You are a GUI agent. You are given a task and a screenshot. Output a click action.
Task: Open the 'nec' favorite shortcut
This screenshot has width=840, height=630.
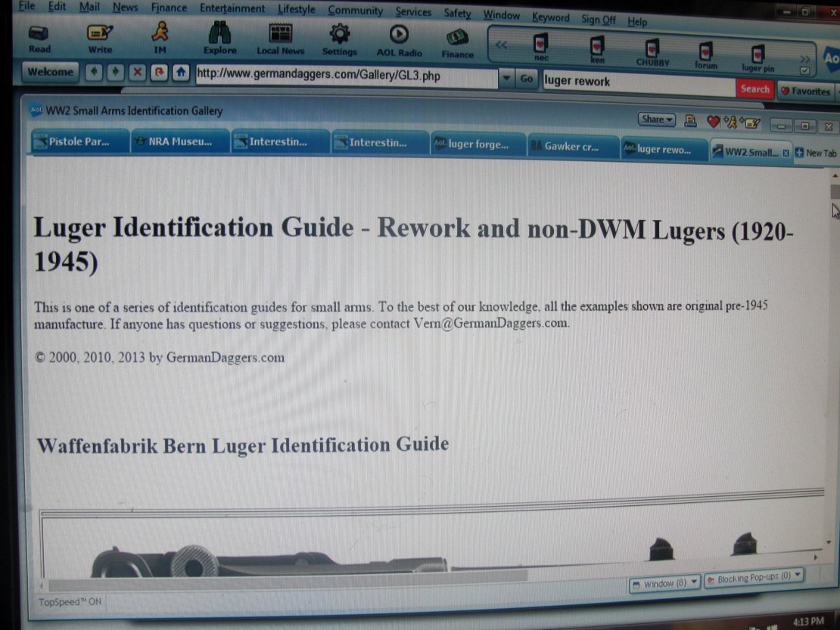541,48
